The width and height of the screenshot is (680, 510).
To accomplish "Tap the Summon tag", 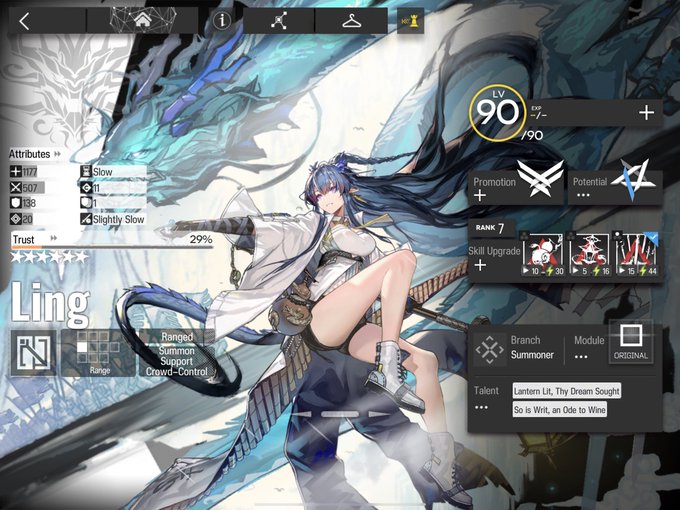I will pos(177,350).
